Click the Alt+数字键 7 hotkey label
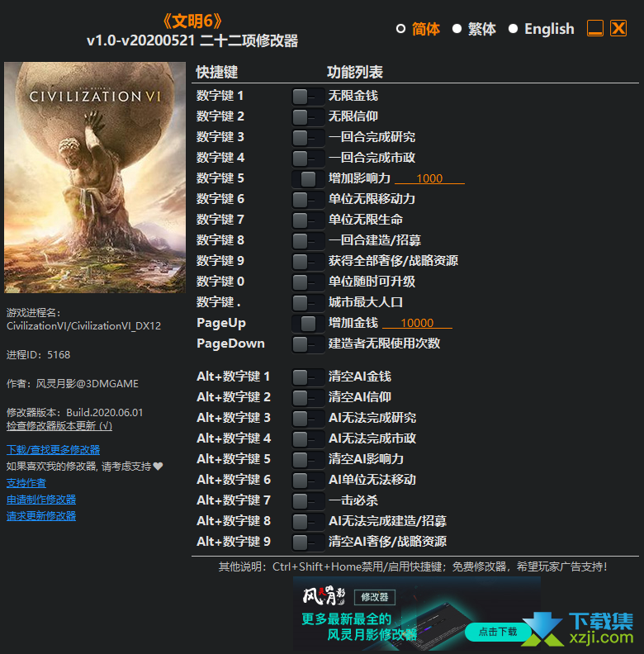Image resolution: width=644 pixels, height=654 pixels. point(234,500)
